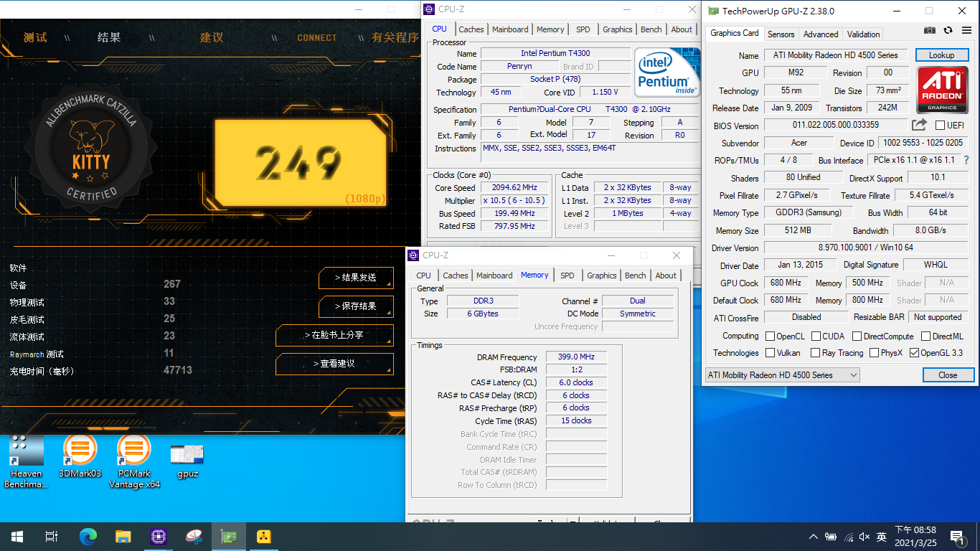Go to Catzilla 测试 navigation tab
Screen dimensions: 980x551
35,37
